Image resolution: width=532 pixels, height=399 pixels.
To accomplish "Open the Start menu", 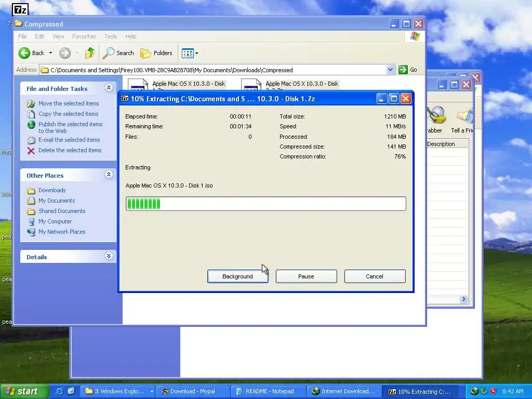I will [24, 391].
